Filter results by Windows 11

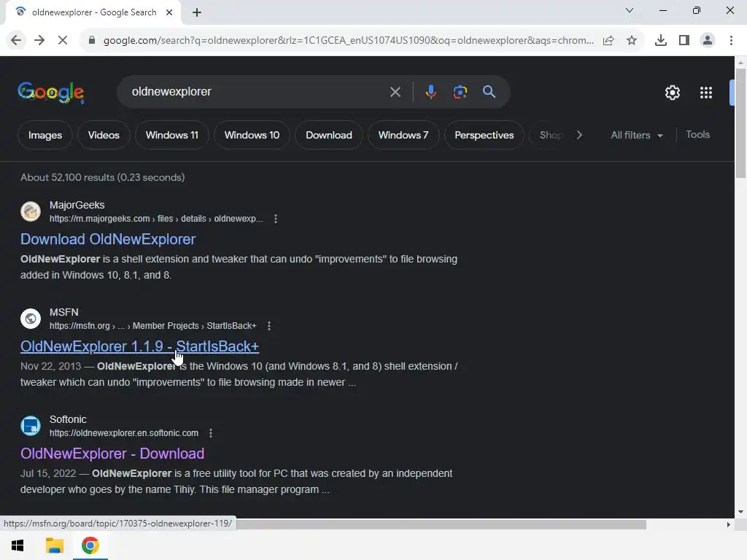pos(172,135)
